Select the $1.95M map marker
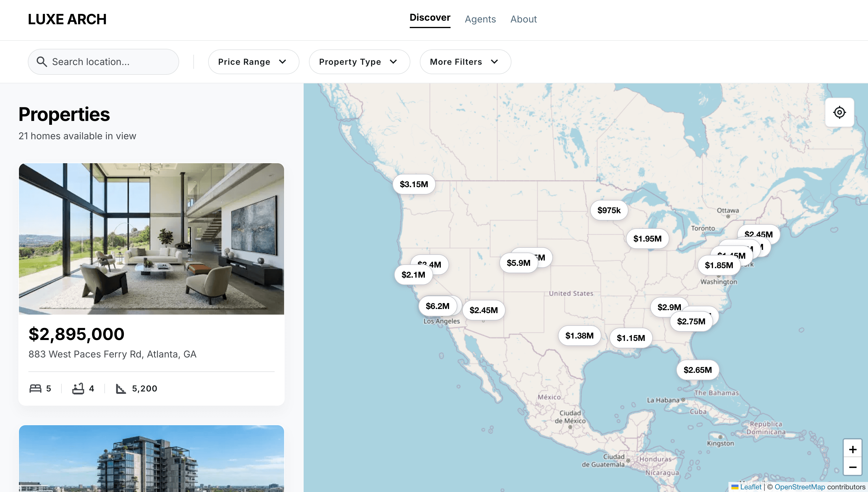868x492 pixels. [x=647, y=239]
